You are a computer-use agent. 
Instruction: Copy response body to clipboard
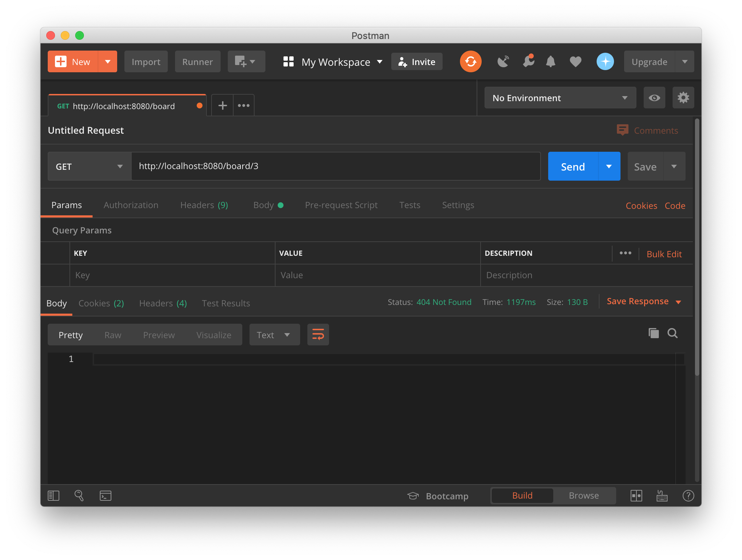653,333
